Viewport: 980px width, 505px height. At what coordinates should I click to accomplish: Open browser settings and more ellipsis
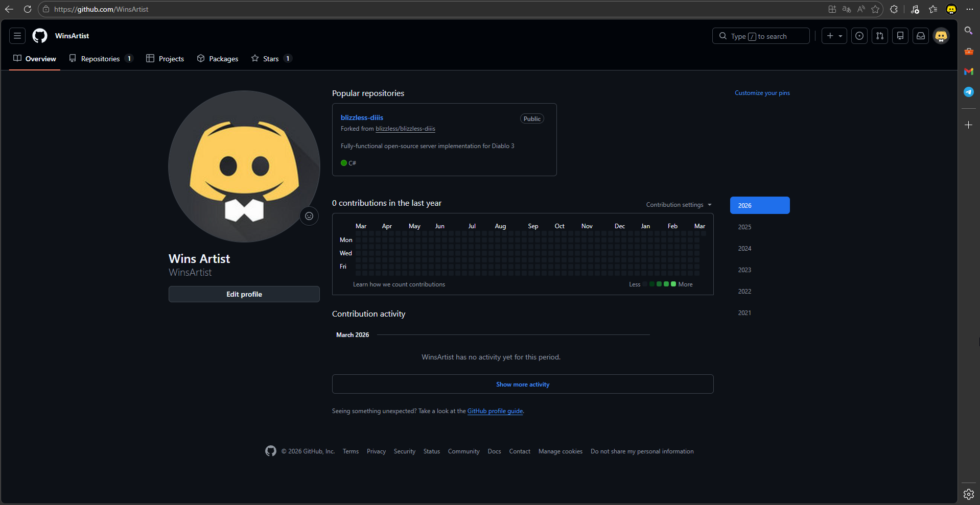(x=969, y=9)
